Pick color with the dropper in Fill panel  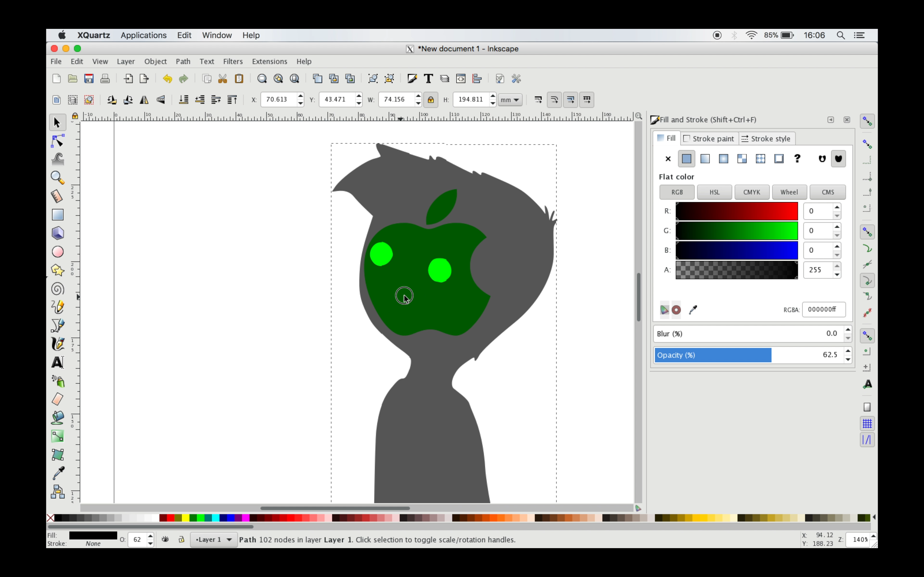(693, 309)
